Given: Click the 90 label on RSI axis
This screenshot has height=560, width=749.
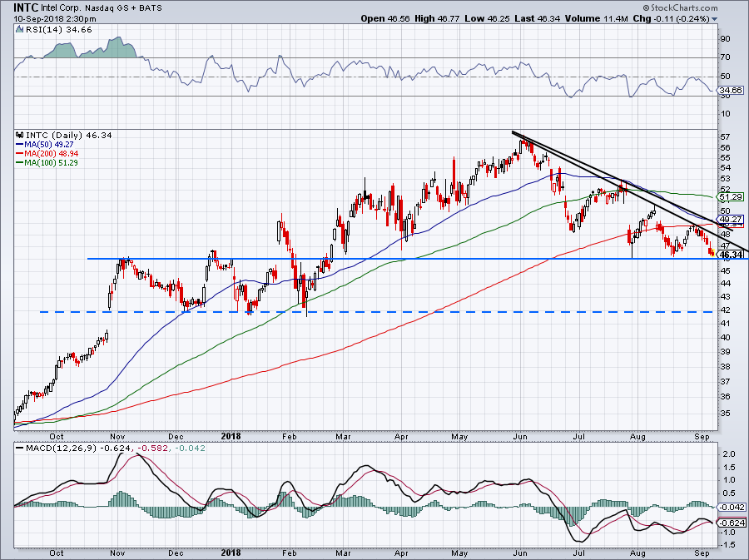Looking at the screenshot, I should tap(725, 38).
